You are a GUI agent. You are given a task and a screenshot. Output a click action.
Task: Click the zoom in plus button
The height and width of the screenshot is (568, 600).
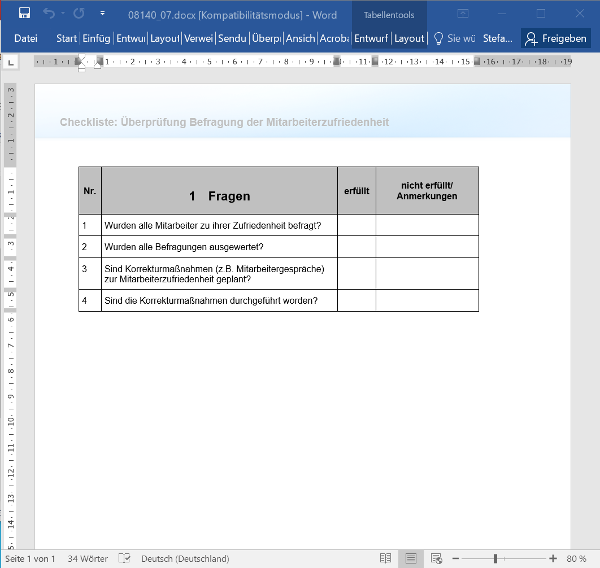tap(553, 558)
